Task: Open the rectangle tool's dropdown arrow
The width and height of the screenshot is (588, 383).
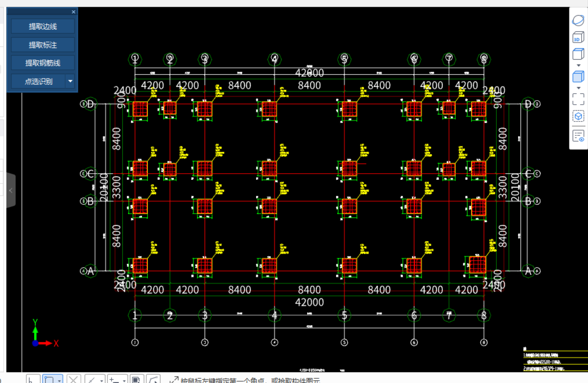Action: pos(59,380)
